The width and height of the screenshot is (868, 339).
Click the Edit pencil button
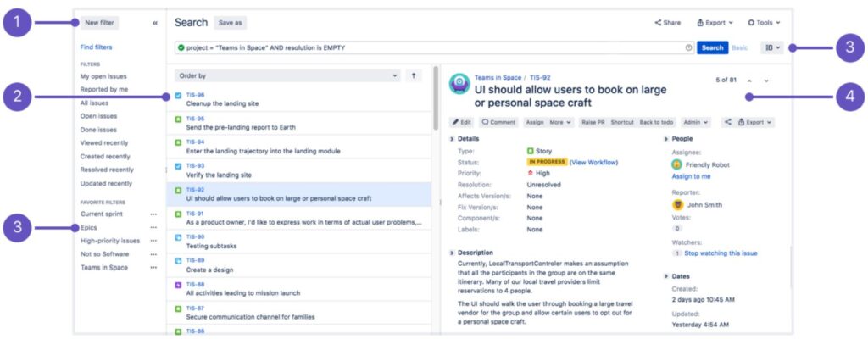click(x=462, y=122)
